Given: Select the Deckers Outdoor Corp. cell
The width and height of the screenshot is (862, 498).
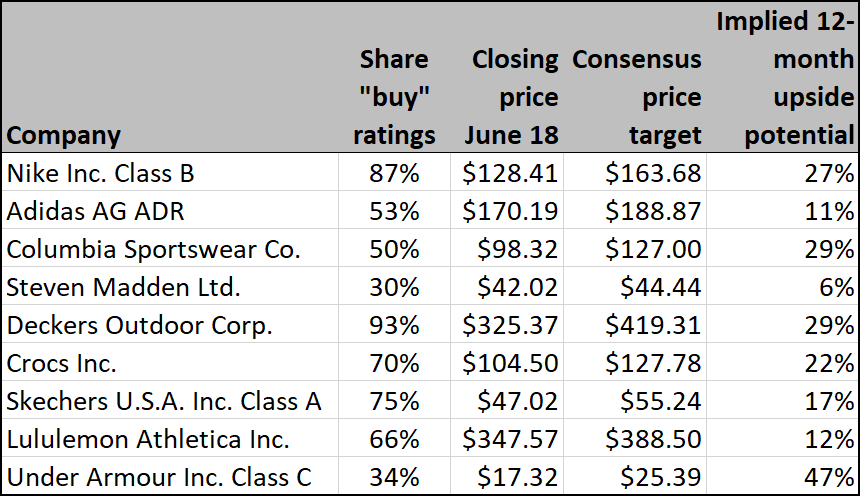Looking at the screenshot, I should (140, 326).
